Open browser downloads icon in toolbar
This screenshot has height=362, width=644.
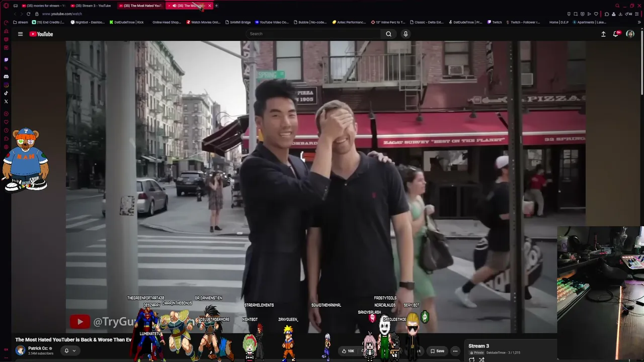point(620,14)
